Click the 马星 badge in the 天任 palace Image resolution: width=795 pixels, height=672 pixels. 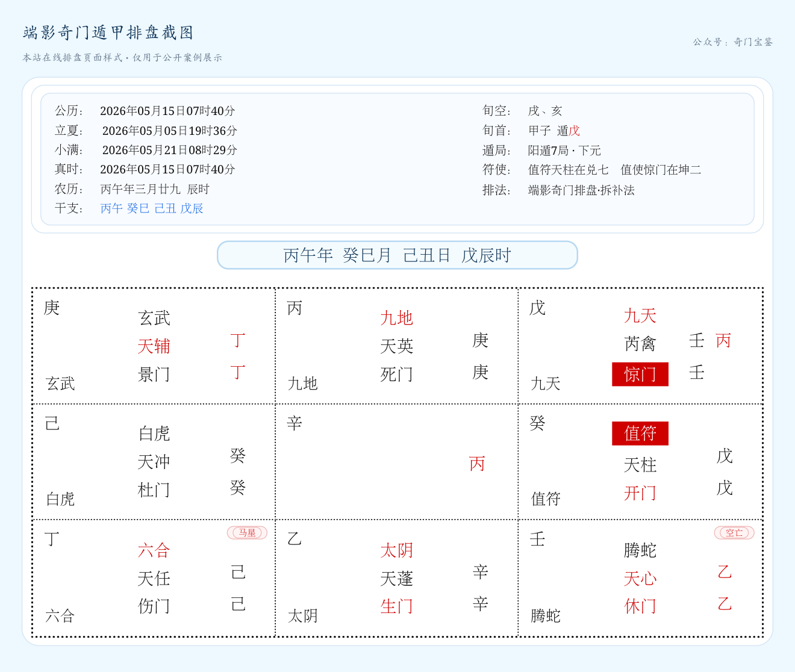[247, 533]
